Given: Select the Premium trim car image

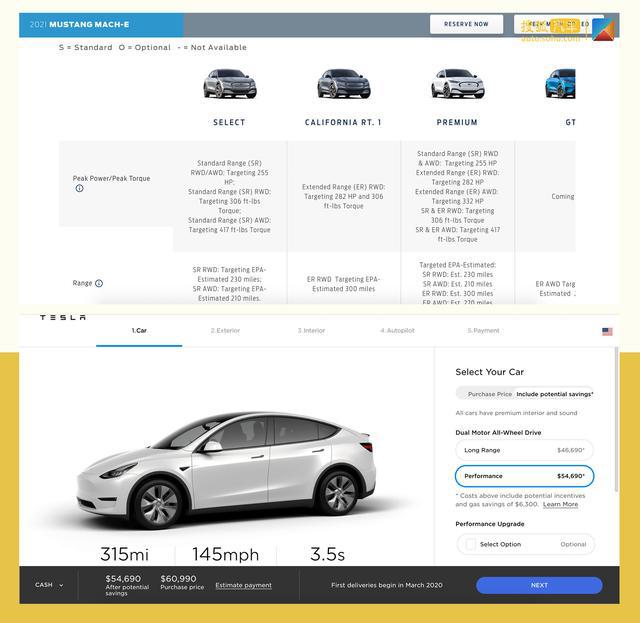Looking at the screenshot, I should [458, 84].
